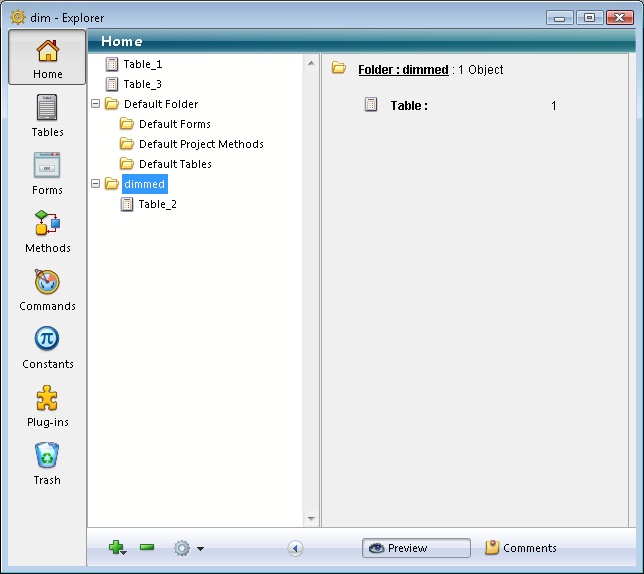Toggle the Preview panel button
Viewport: 644px width, 574px height.
click(x=416, y=548)
